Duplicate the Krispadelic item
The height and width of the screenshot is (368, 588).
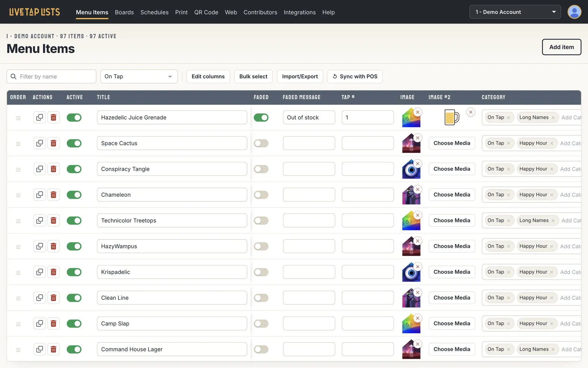39,272
